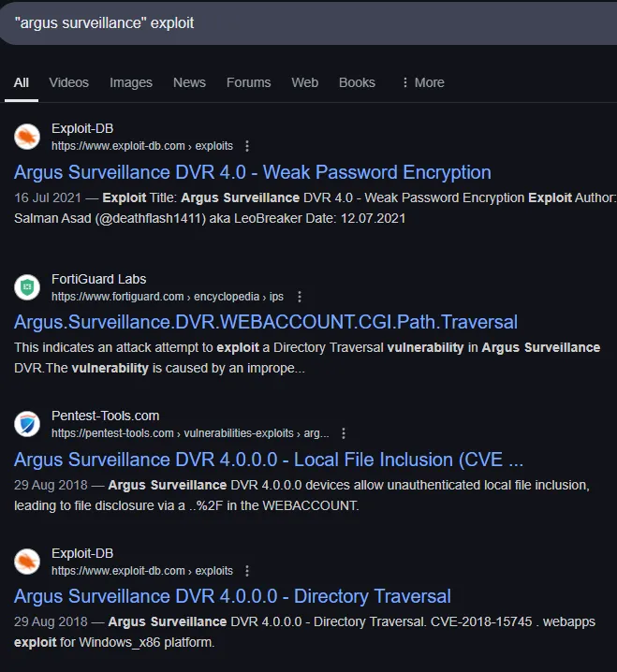The image size is (617, 672).
Task: Open the WEBACCOUNT.CGI.Path.Traversal result link
Action: point(266,322)
